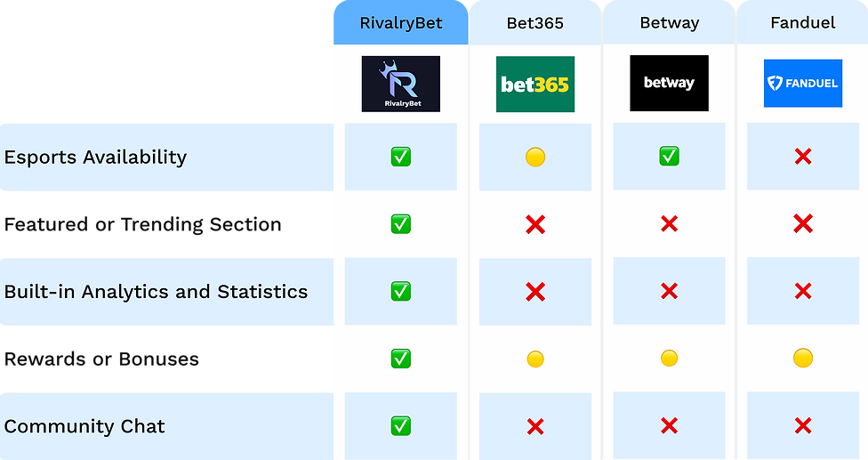The image size is (868, 460).
Task: Select the Betway column header
Action: pyautogui.click(x=670, y=23)
